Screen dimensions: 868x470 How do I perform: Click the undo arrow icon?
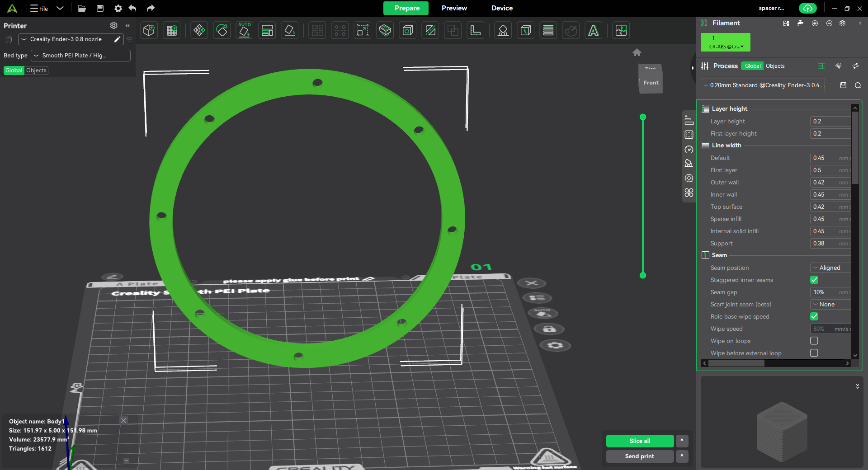pos(132,8)
